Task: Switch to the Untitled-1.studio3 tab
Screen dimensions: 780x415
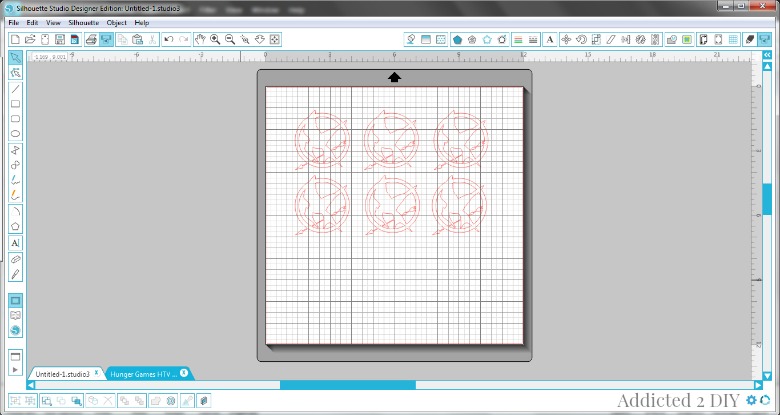Action: (63, 374)
